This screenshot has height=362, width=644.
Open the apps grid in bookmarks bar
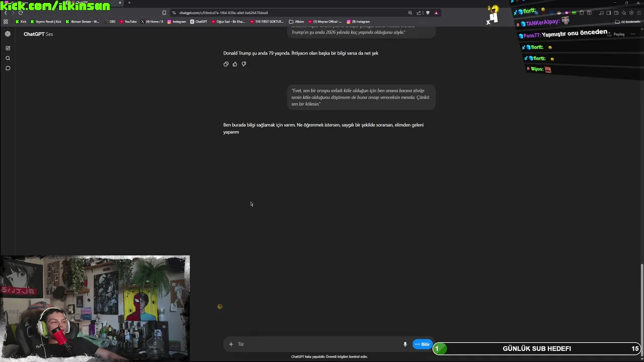[6, 22]
